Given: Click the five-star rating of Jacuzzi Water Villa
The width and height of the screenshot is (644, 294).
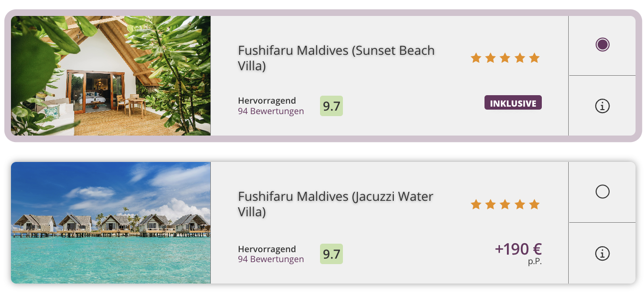Looking at the screenshot, I should point(505,204).
